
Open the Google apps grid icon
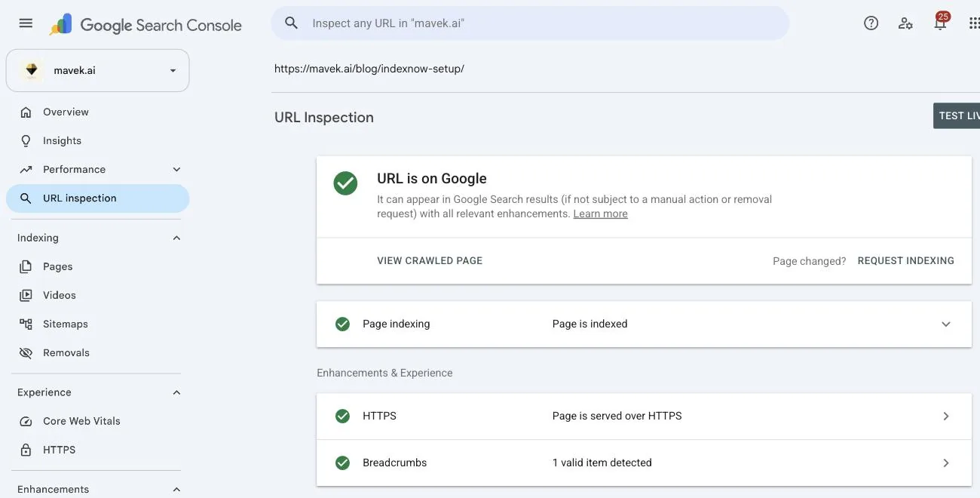(973, 23)
